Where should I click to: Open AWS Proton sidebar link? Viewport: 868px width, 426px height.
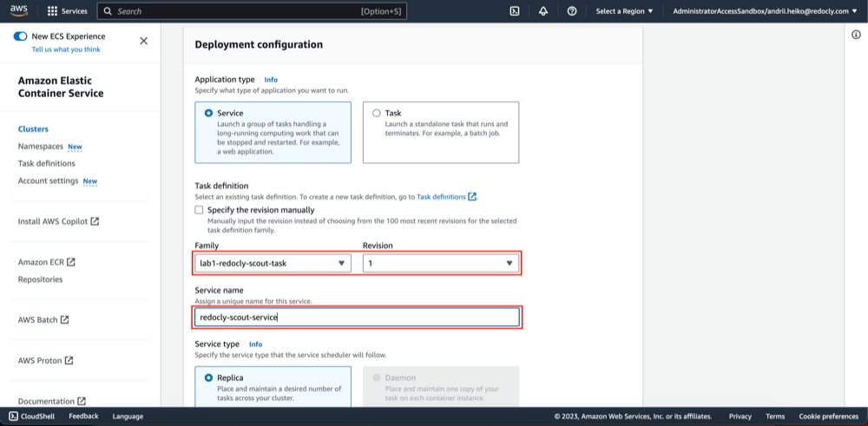pos(46,360)
